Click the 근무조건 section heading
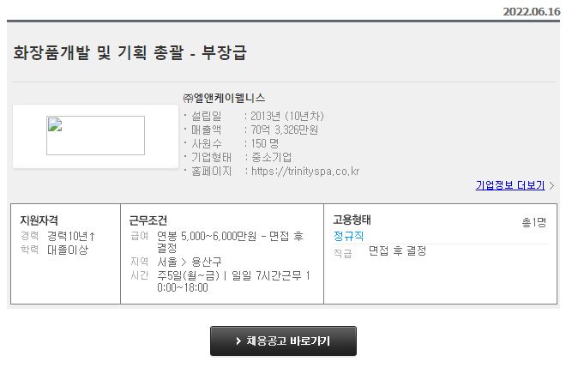566x392 pixels. (x=148, y=220)
